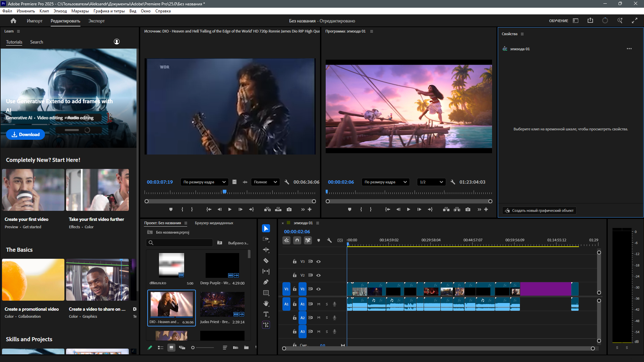Open Source monitor resolution dropdown 'Полное'

(265, 182)
